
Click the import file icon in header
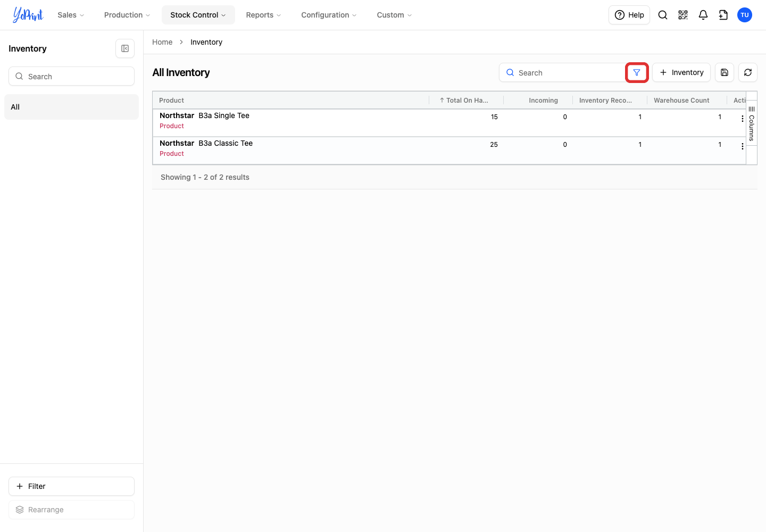[723, 15]
